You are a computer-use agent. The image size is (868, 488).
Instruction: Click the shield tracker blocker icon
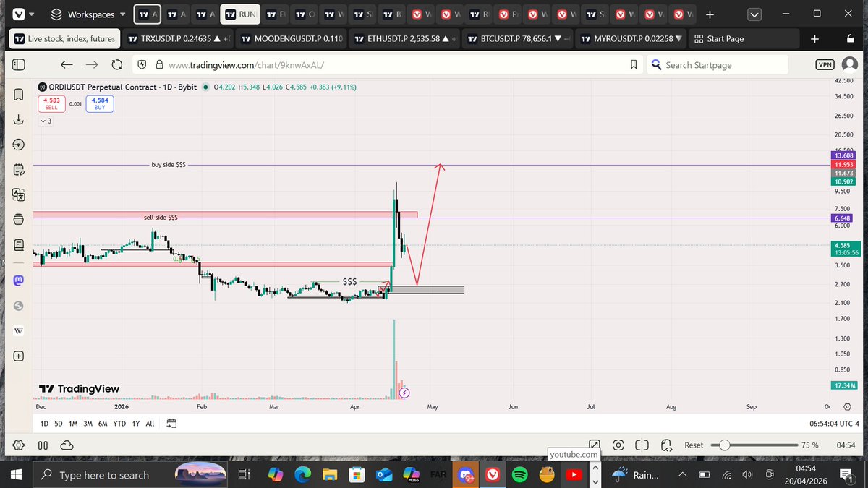pyautogui.click(x=140, y=64)
